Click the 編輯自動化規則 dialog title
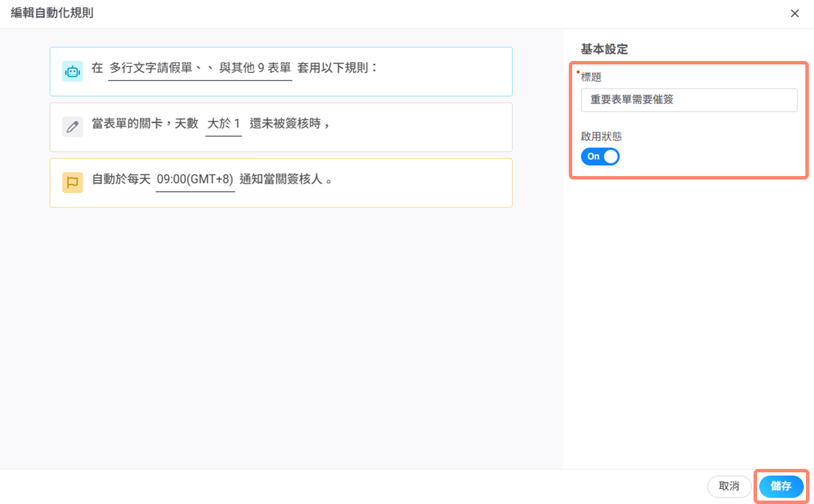814x504 pixels. tap(52, 13)
